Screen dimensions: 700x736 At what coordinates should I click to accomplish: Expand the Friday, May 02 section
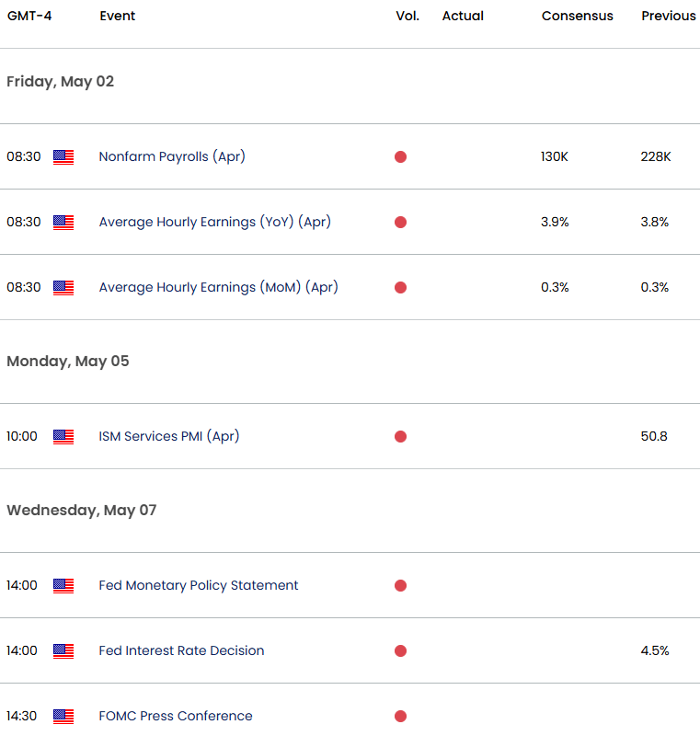pos(60,82)
